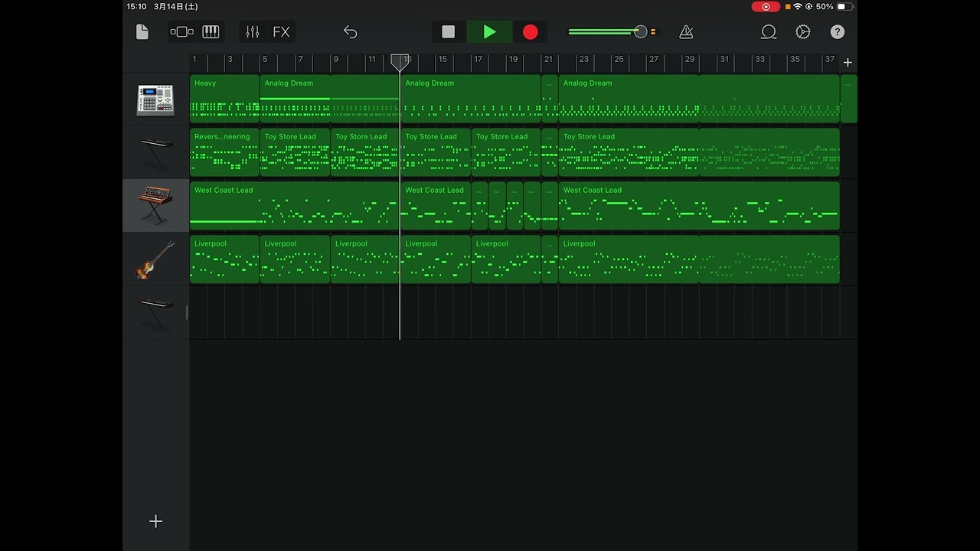Open My Songs document browser
The width and height of the screenshot is (980, 551).
142,31
